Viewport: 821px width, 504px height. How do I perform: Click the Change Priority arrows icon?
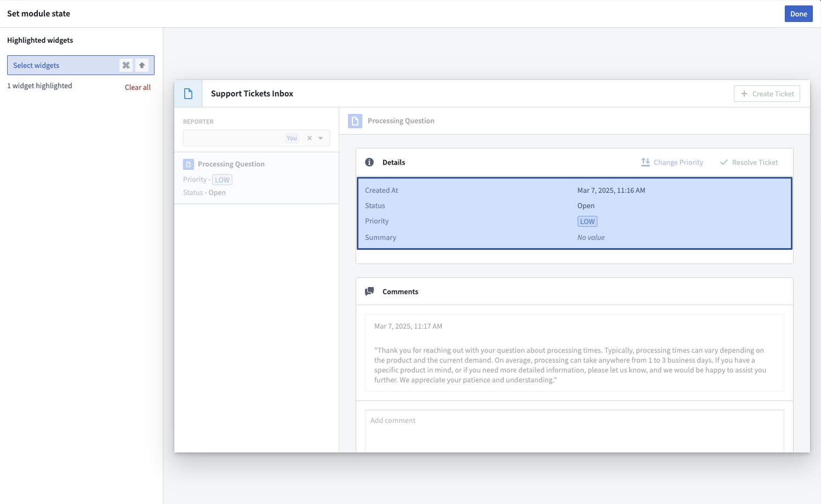click(x=646, y=162)
